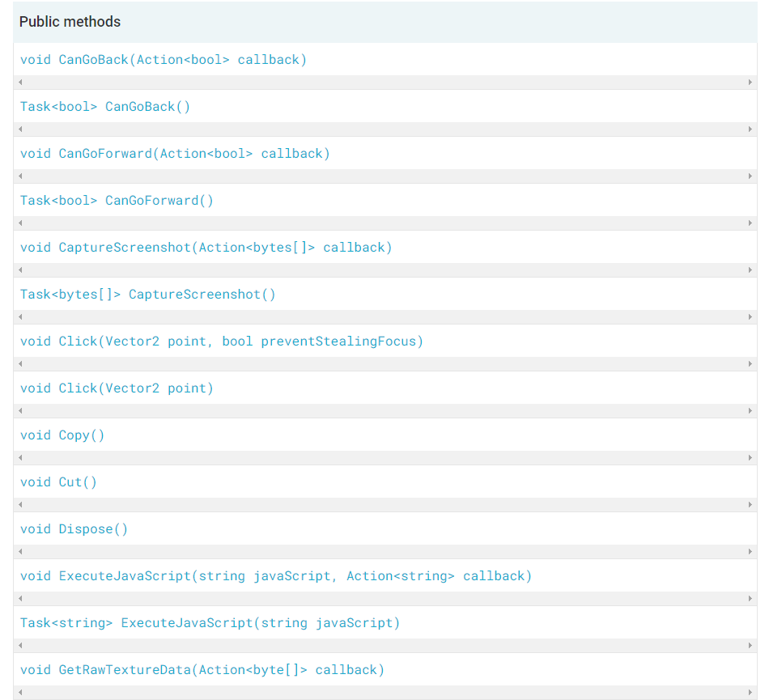Click right scroll arrow under void Dispose()
The width and height of the screenshot is (769, 700).
[750, 551]
